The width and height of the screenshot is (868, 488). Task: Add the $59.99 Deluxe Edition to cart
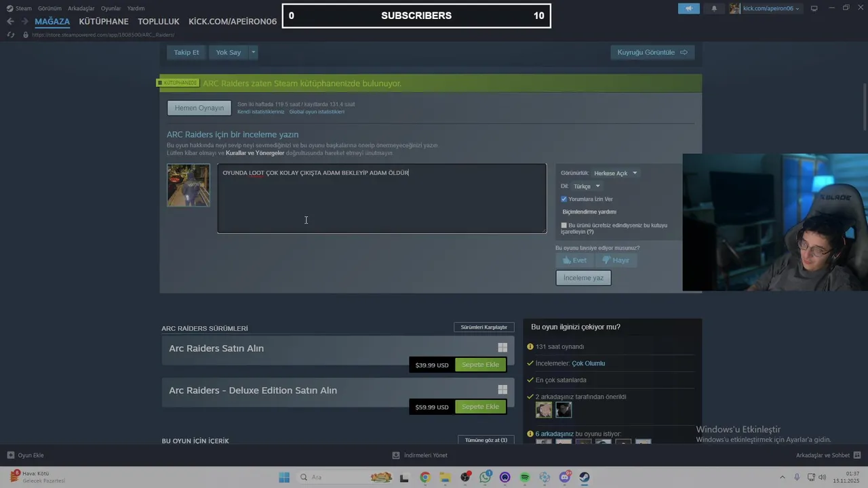(x=480, y=407)
